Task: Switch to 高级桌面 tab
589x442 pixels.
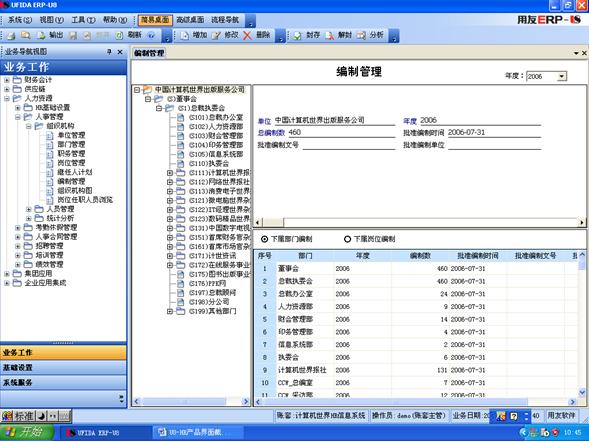Action: tap(190, 20)
